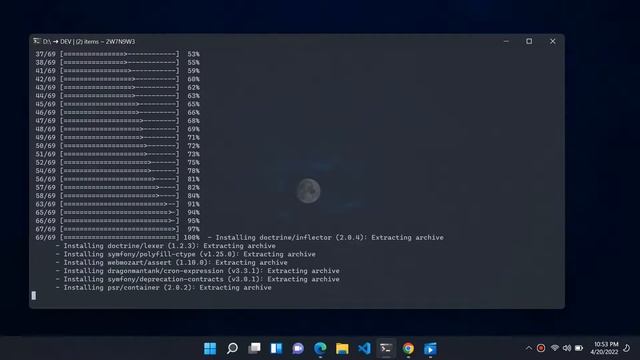Viewport: 640px width, 360px height.
Task: Open the Movies & TV app icon
Action: 430,348
